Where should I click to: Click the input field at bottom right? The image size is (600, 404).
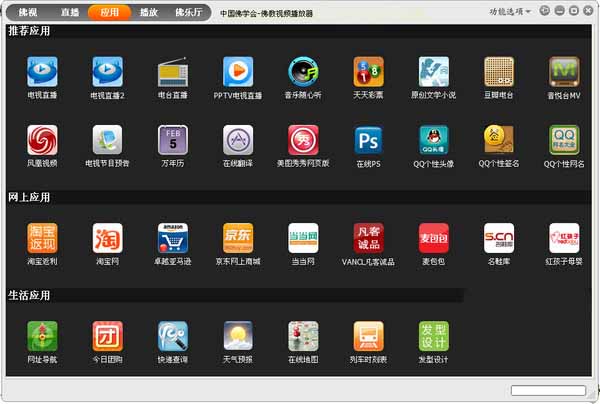tap(548, 390)
